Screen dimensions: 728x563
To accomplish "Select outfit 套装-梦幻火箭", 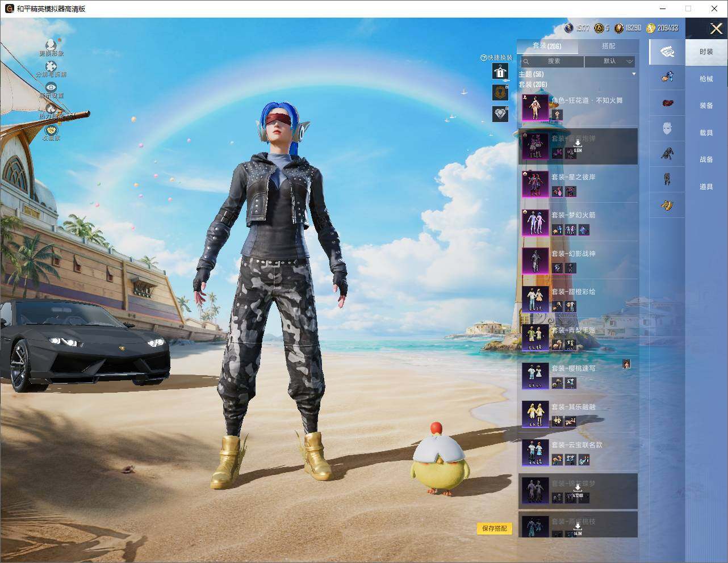I will [x=578, y=222].
